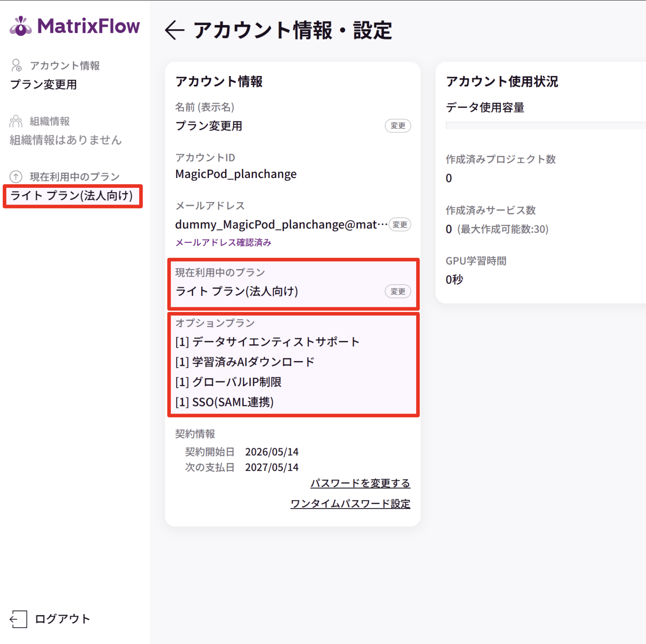Click 変更 button next to current plan

coord(398,291)
